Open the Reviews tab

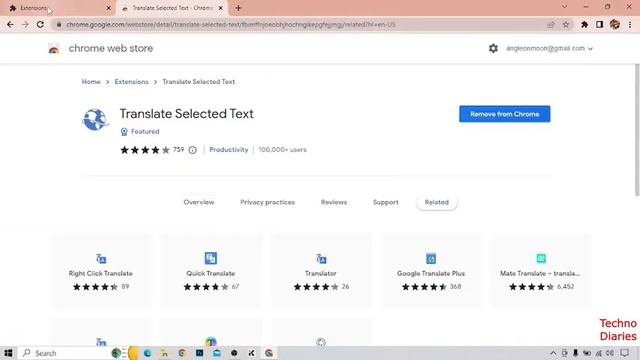tap(333, 202)
